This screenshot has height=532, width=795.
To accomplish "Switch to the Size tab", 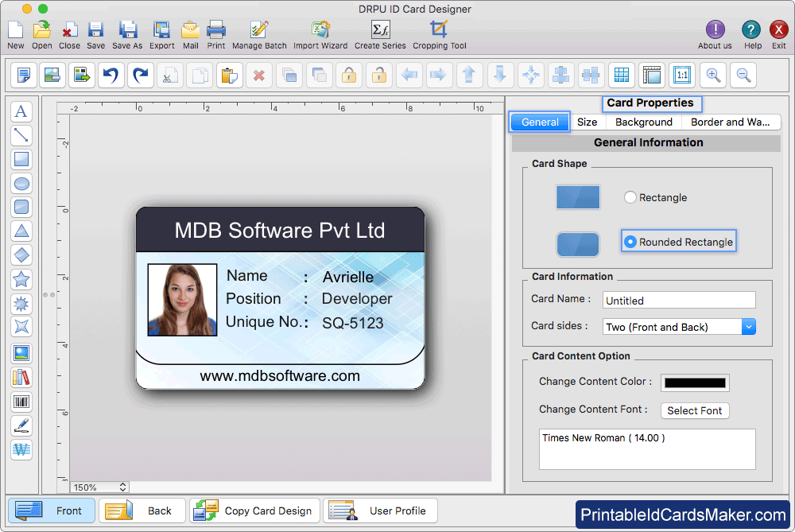I will tap(588, 122).
